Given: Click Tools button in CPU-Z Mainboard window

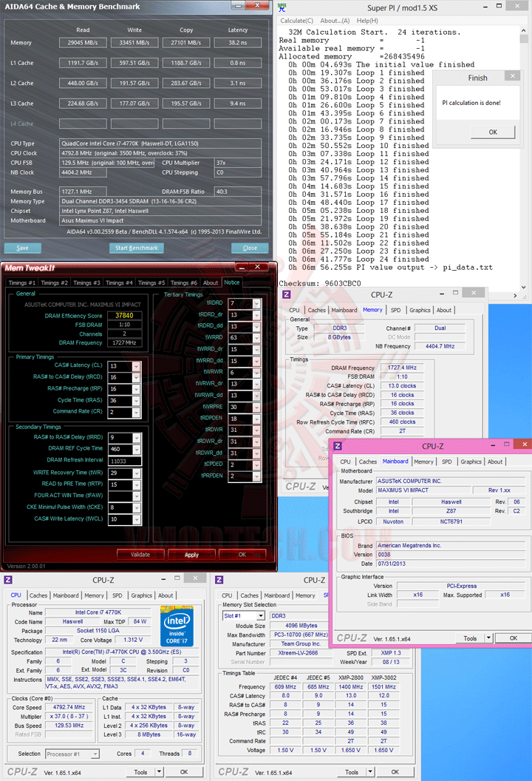Looking at the screenshot, I should [470, 638].
